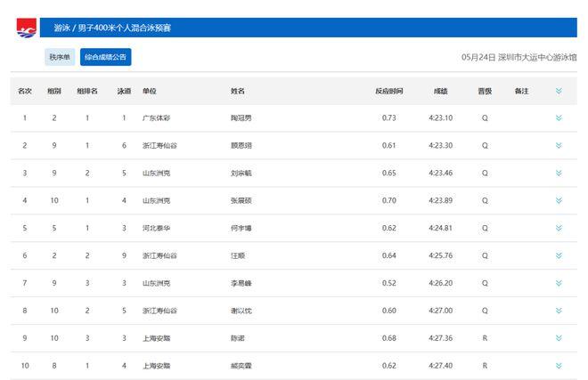The image size is (588, 380).
Task: Expand details for row with time 4:23.46
Action: click(x=559, y=174)
